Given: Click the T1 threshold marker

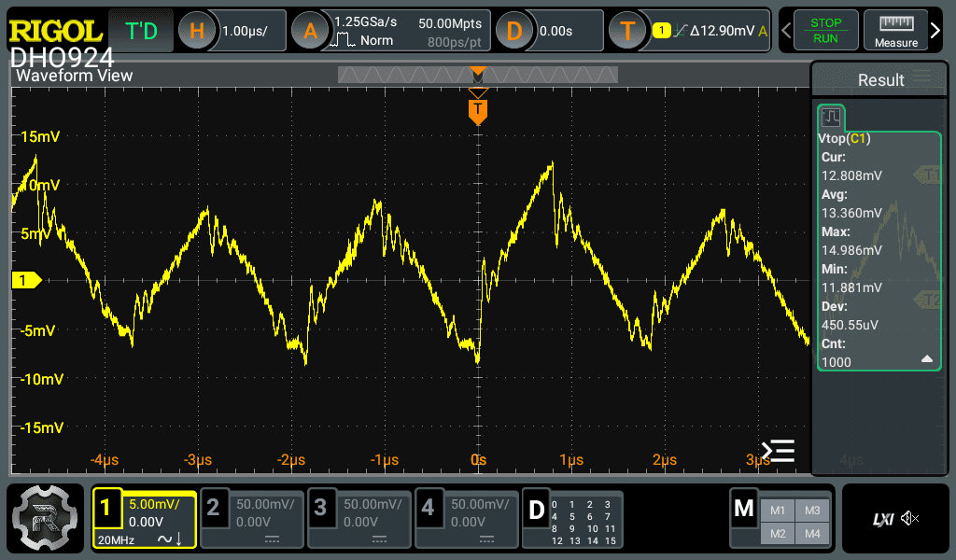Looking at the screenshot, I should 928,175.
